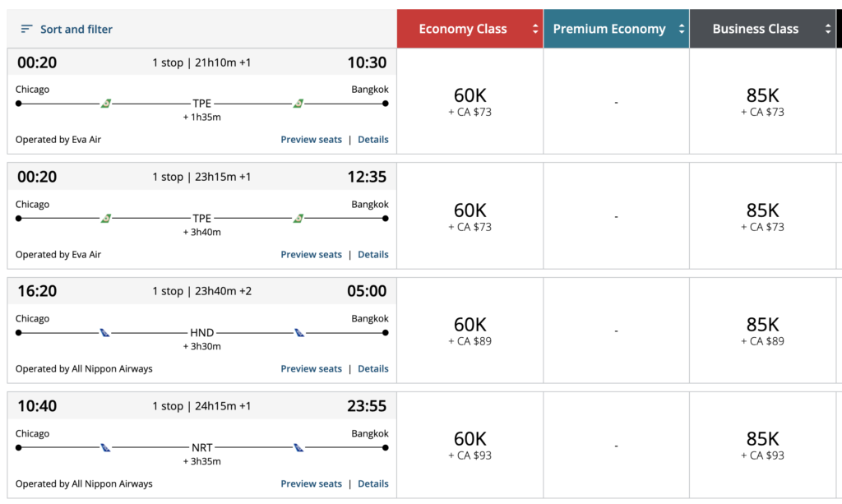Click the Eva Air plane icon after TPE stop

298,103
